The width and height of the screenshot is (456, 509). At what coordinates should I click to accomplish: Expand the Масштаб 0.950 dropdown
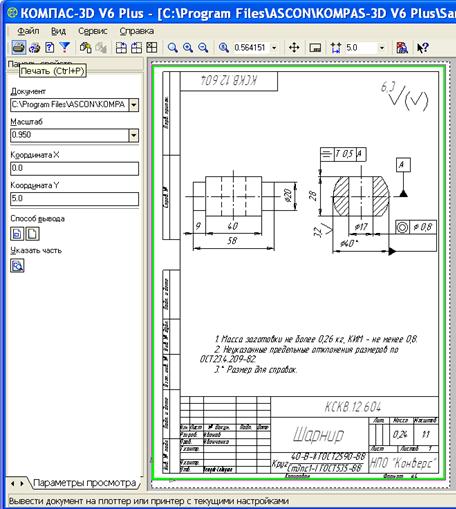tap(134, 135)
